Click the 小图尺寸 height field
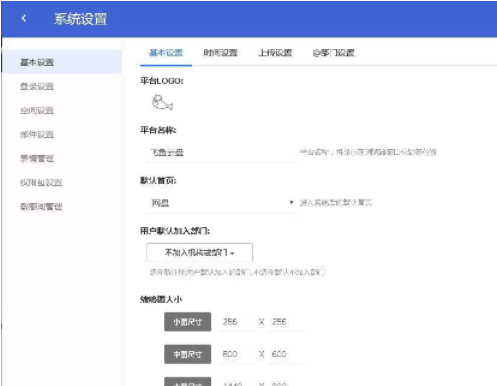Screen dimensions: 497x386 (287, 322)
